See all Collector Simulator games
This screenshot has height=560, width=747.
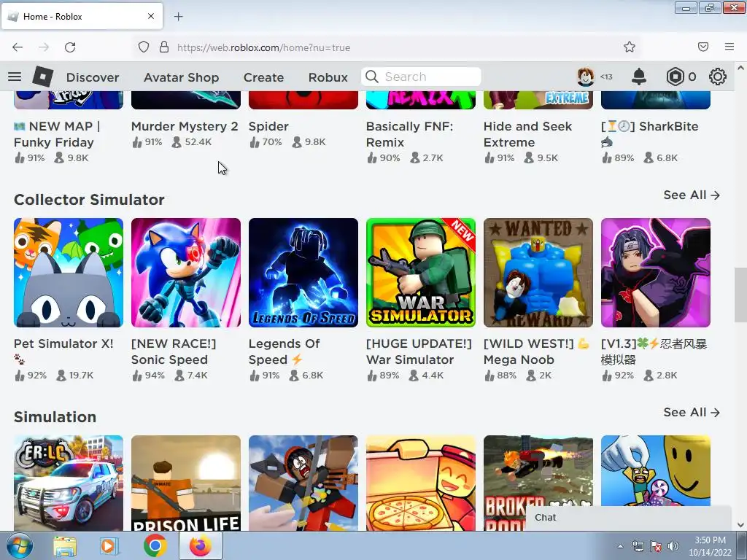coord(692,195)
